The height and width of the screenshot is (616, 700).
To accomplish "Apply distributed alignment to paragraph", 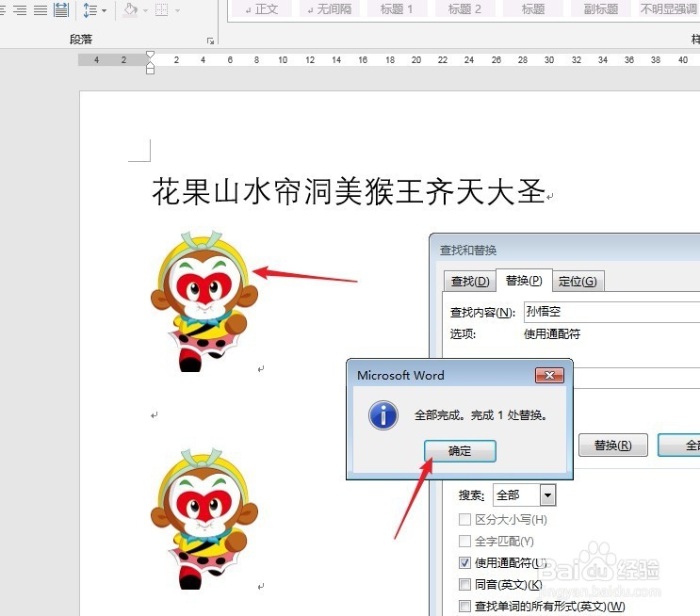I will pyautogui.click(x=61, y=9).
